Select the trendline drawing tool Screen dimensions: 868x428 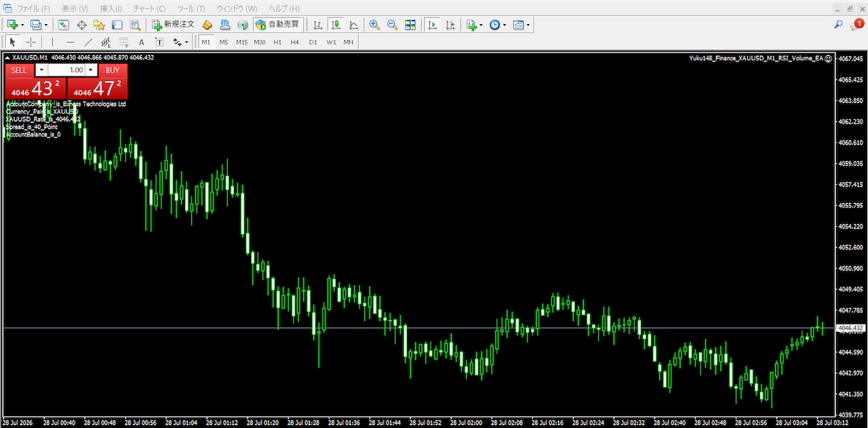click(x=88, y=42)
